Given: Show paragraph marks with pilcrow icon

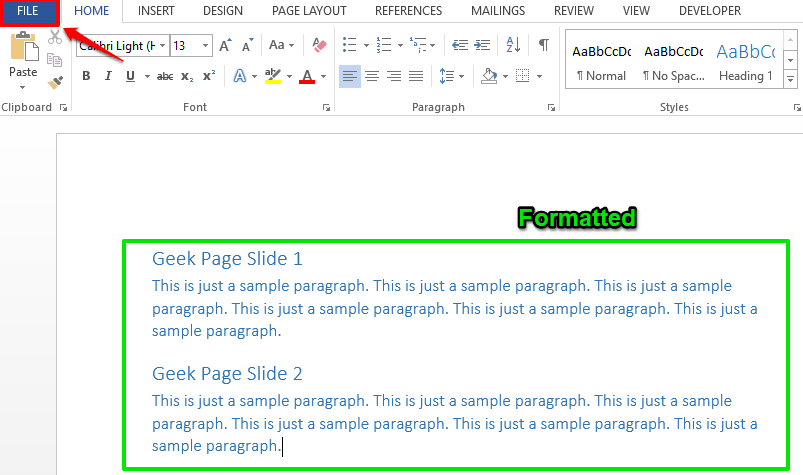Looking at the screenshot, I should coord(544,45).
